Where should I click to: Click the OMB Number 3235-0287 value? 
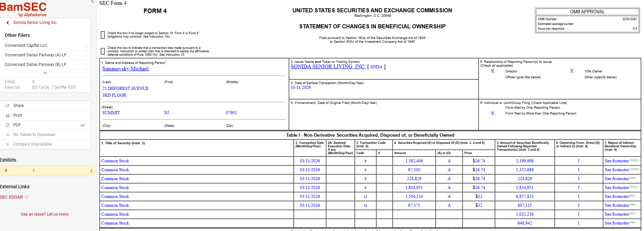(629, 19)
